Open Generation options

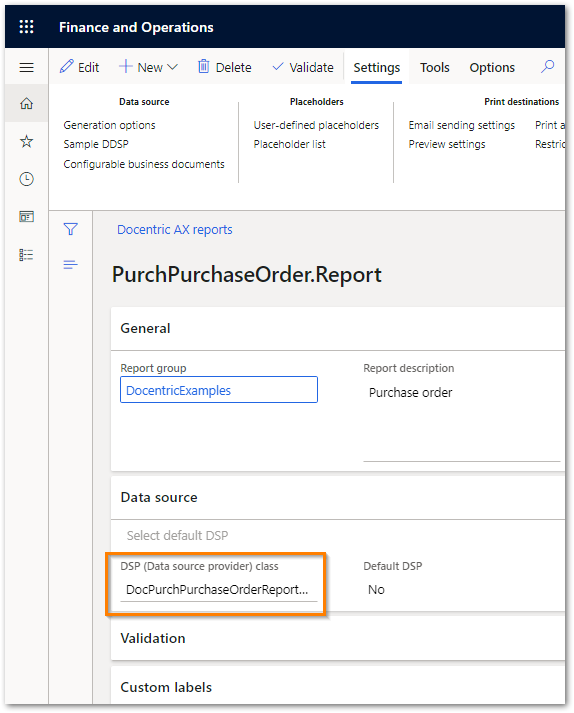tap(109, 125)
